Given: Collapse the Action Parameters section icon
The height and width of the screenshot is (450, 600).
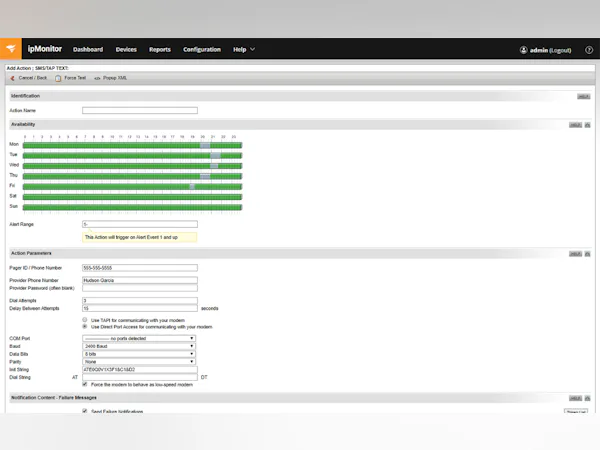Looking at the screenshot, I should coord(587,254).
